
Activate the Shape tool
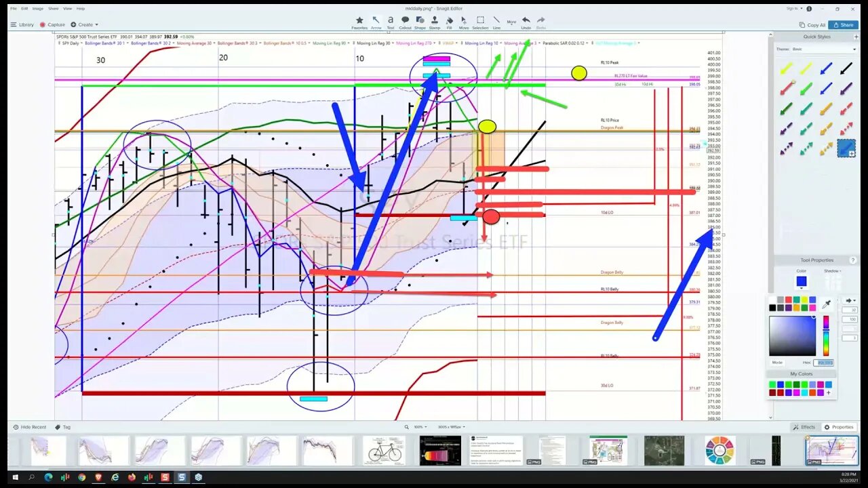(x=420, y=23)
